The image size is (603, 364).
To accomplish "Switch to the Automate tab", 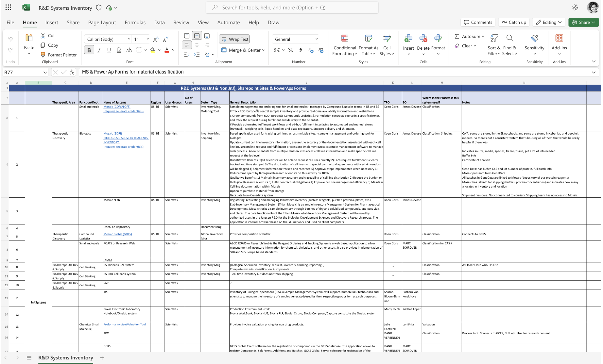I will pos(229,22).
